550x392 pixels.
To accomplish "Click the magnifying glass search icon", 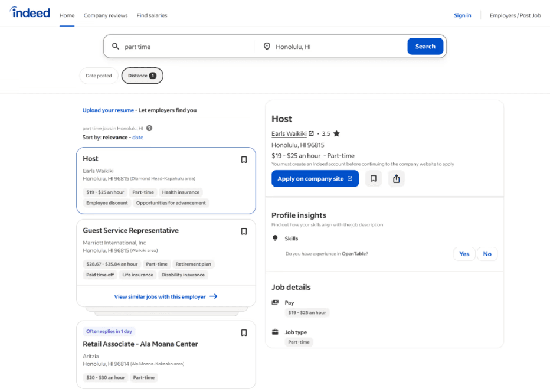I will (x=116, y=46).
